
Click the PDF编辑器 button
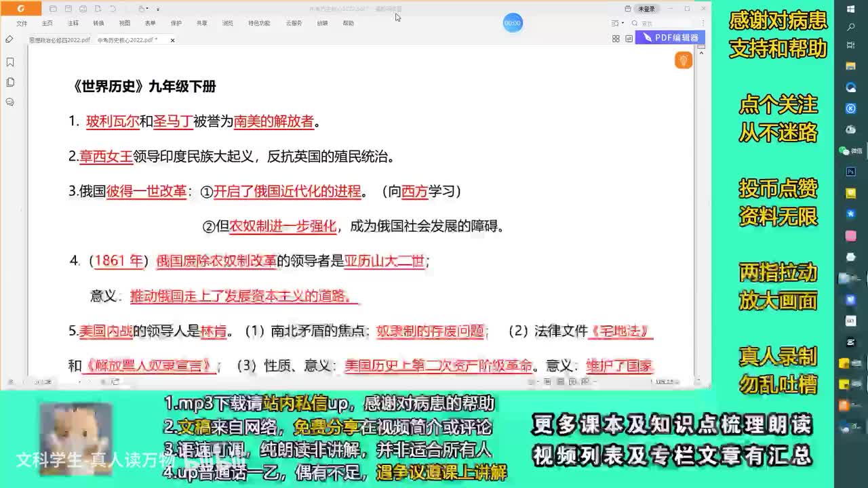click(x=670, y=38)
